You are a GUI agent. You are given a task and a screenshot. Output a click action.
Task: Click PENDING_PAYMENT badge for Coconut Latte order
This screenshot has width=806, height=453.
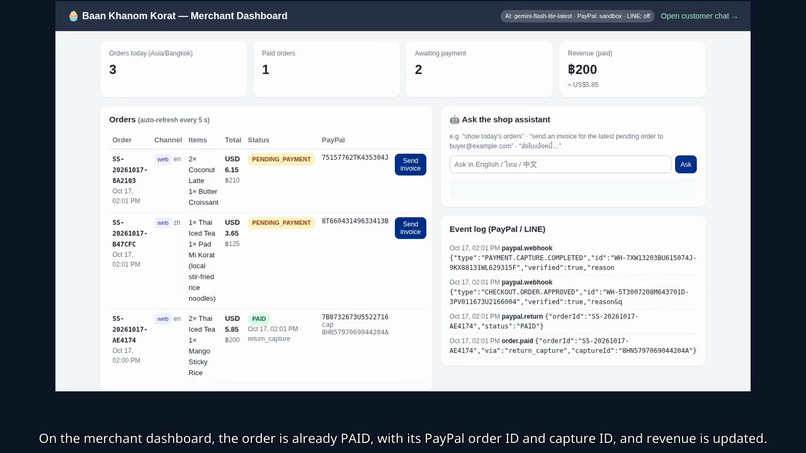[x=281, y=159]
